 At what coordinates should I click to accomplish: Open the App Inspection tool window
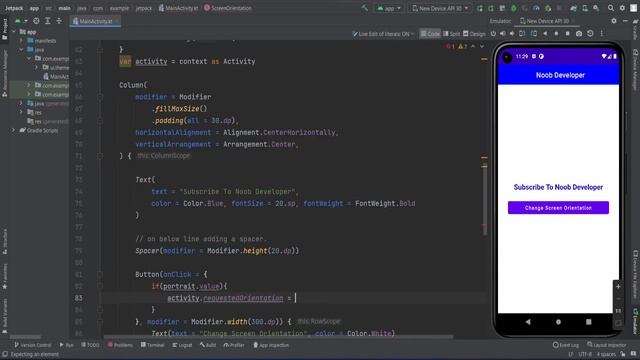pyautogui.click(x=271, y=345)
